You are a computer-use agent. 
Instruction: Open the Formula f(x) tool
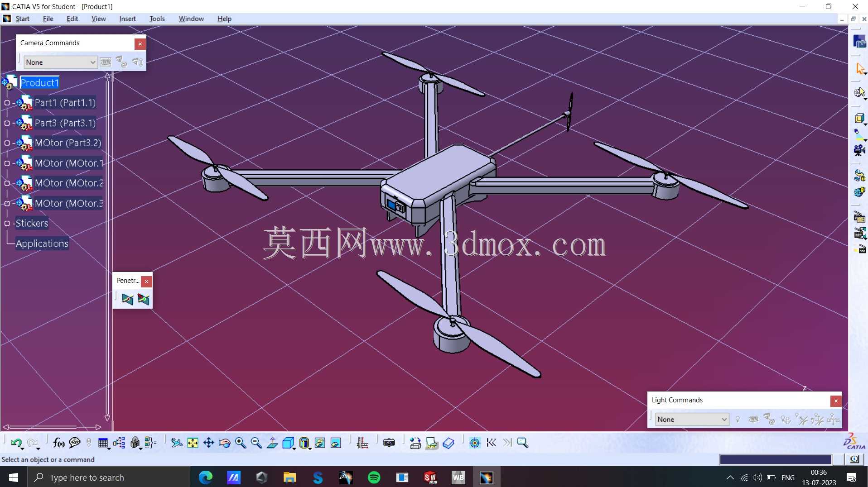tap(58, 443)
